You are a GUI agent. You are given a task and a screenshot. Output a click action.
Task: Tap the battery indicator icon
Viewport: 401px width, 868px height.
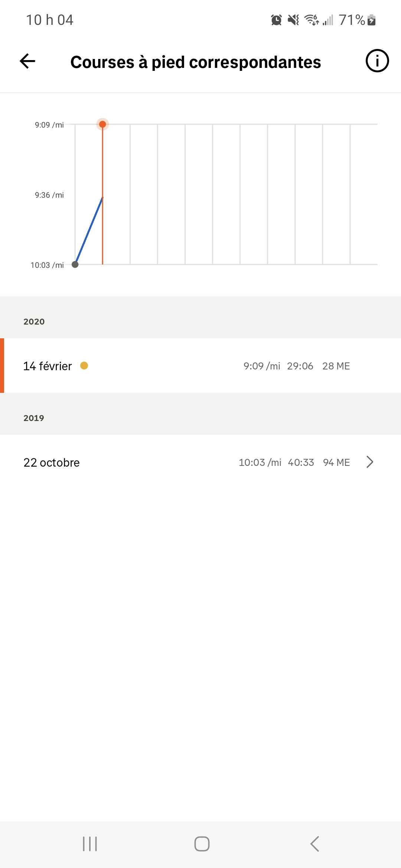coord(372,20)
